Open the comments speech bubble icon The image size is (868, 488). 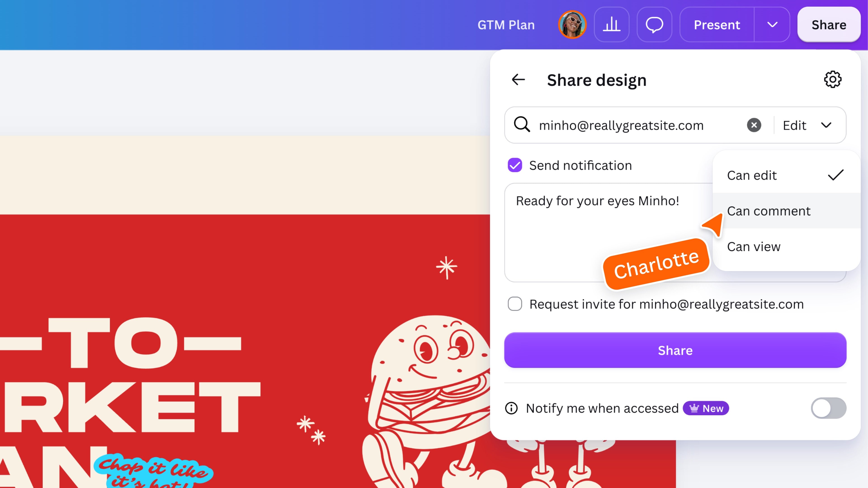click(654, 25)
